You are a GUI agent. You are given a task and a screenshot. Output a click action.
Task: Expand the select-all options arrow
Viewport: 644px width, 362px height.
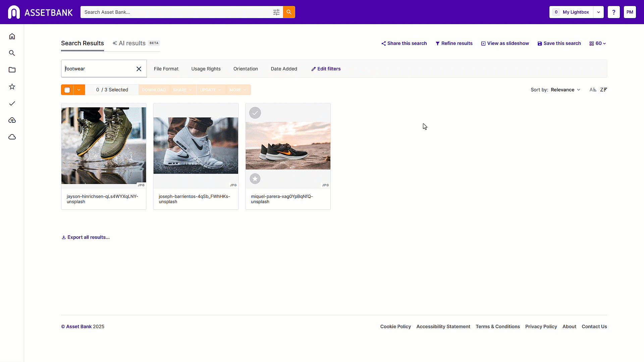(79, 90)
